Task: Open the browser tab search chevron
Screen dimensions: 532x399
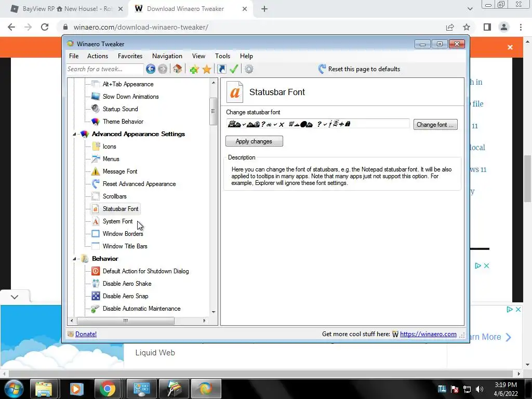Action: (470, 9)
